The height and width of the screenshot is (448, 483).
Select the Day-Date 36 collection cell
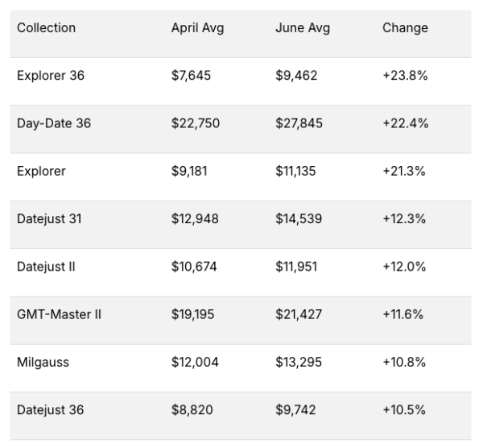click(x=54, y=123)
